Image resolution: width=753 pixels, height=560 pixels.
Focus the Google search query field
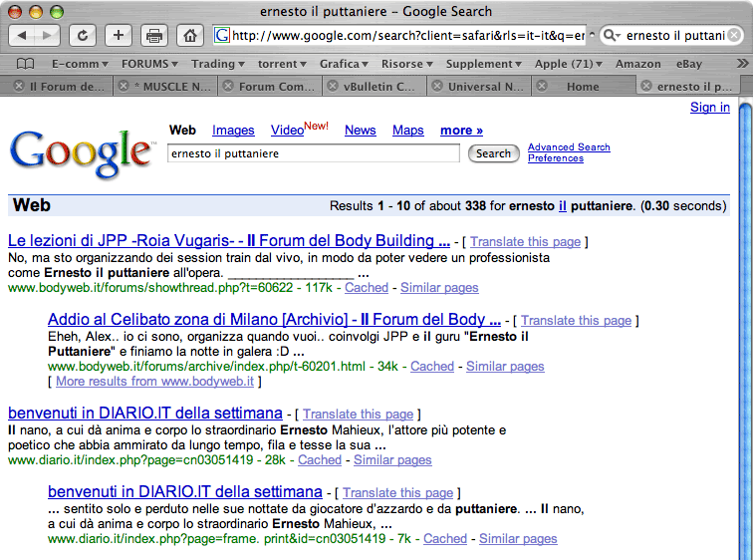pyautogui.click(x=313, y=153)
